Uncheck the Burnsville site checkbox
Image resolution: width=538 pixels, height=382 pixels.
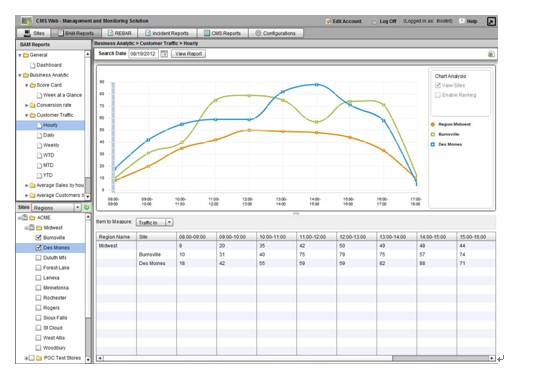coord(38,238)
